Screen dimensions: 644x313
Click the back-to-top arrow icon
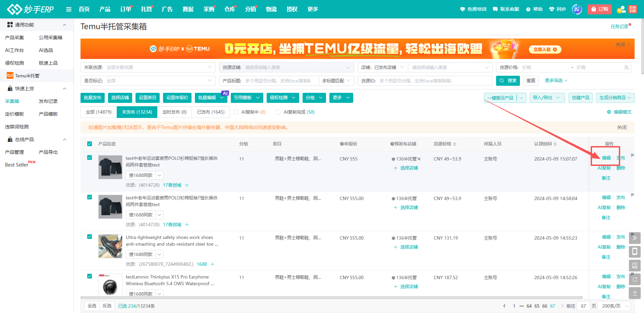click(635, 293)
